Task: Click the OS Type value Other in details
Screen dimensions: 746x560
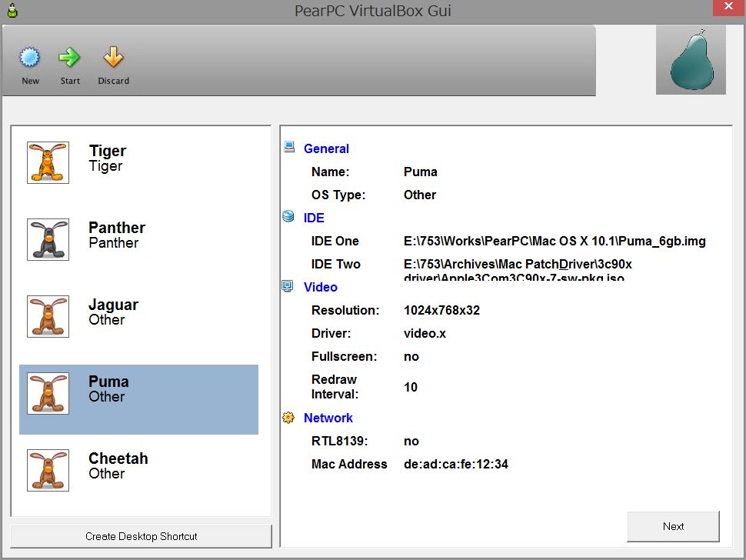Action: click(420, 195)
